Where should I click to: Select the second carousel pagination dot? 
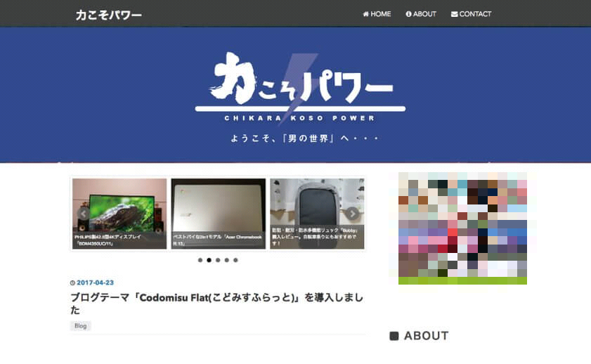click(209, 260)
